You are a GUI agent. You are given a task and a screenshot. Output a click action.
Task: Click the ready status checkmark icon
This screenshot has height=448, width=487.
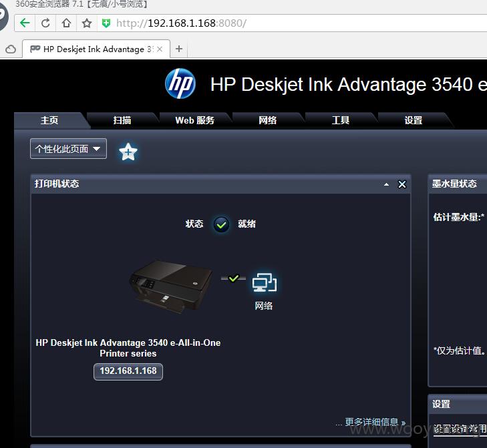pos(221,224)
